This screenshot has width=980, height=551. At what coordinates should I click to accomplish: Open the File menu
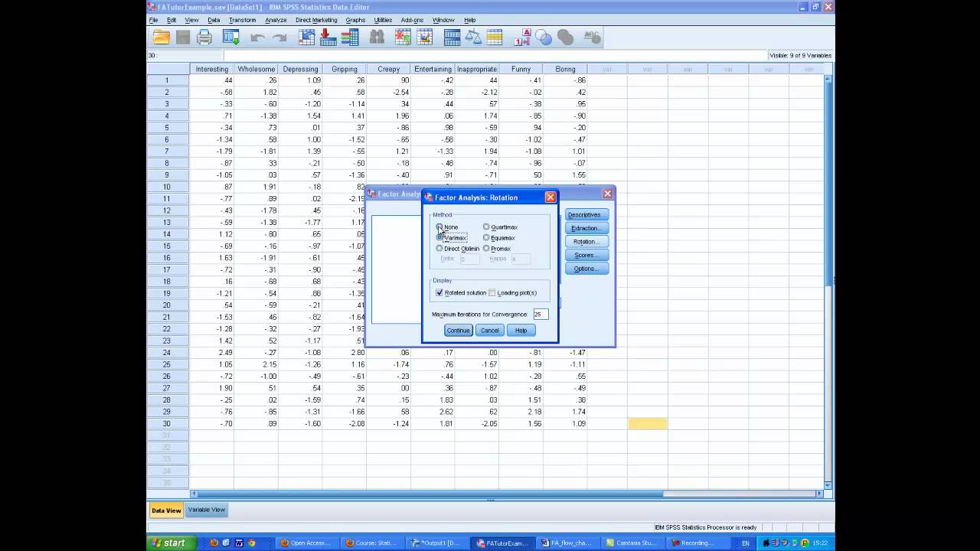click(x=154, y=20)
